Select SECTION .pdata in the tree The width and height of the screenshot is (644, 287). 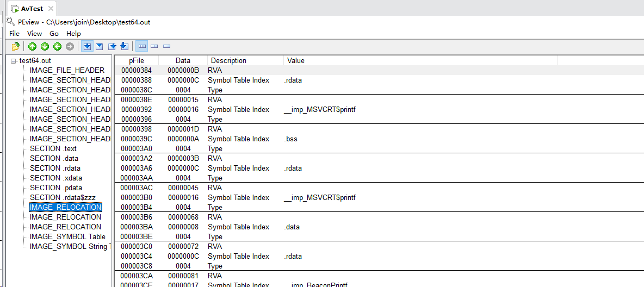(55, 188)
